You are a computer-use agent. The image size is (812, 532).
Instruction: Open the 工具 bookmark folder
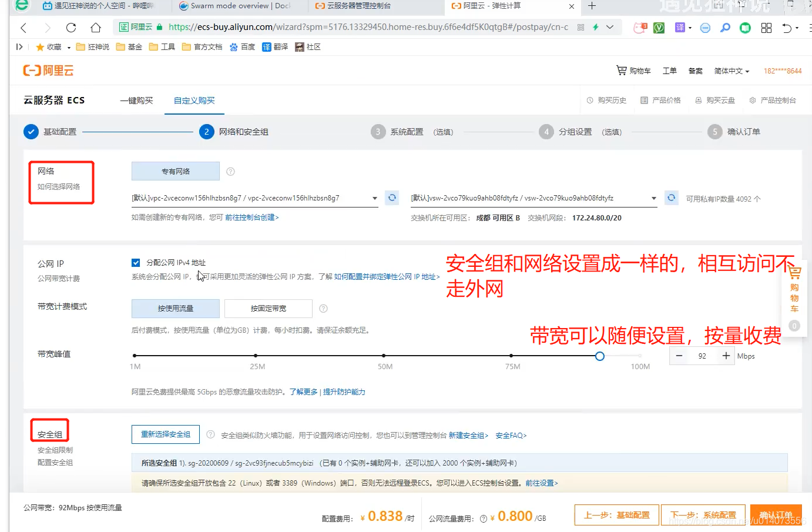[162, 47]
